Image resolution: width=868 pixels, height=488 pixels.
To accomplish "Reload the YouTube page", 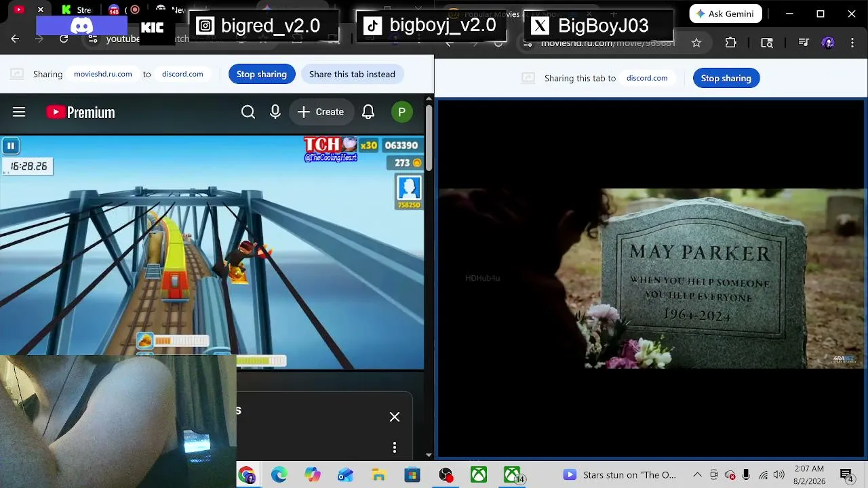I will pyautogui.click(x=64, y=39).
